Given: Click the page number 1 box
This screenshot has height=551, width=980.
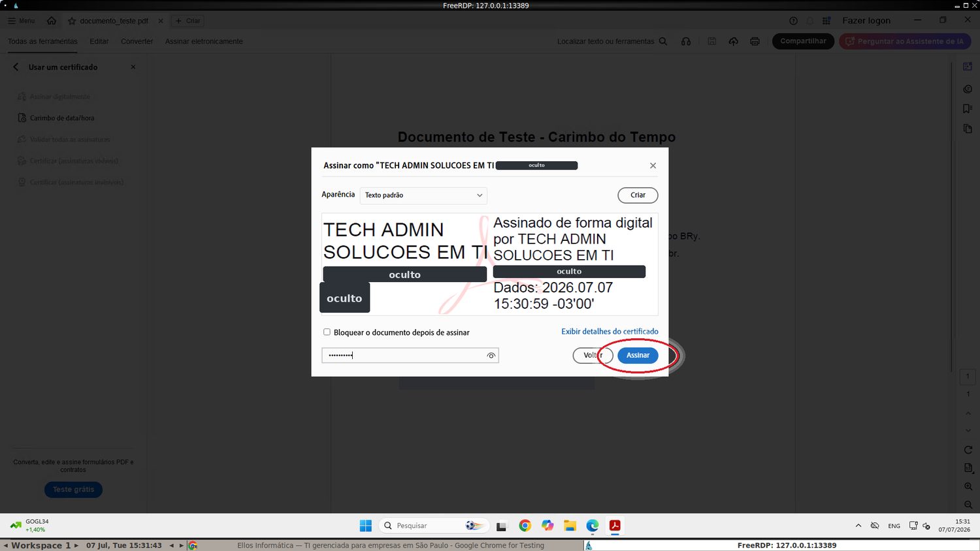Looking at the screenshot, I should coord(968,377).
